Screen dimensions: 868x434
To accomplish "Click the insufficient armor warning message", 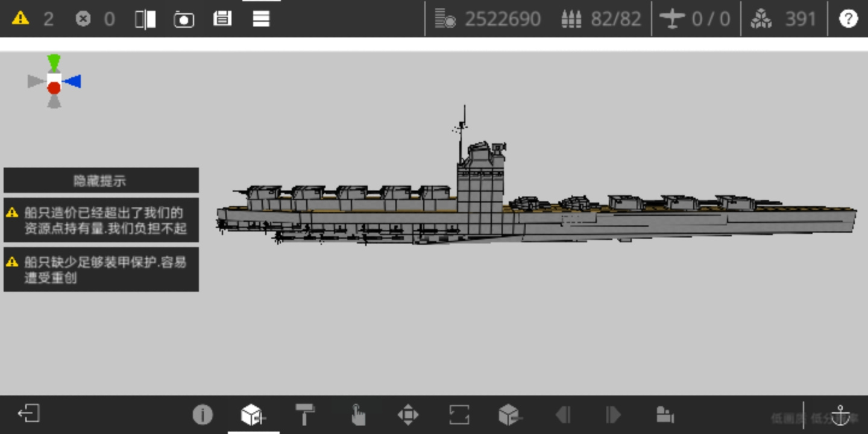I will 101,269.
